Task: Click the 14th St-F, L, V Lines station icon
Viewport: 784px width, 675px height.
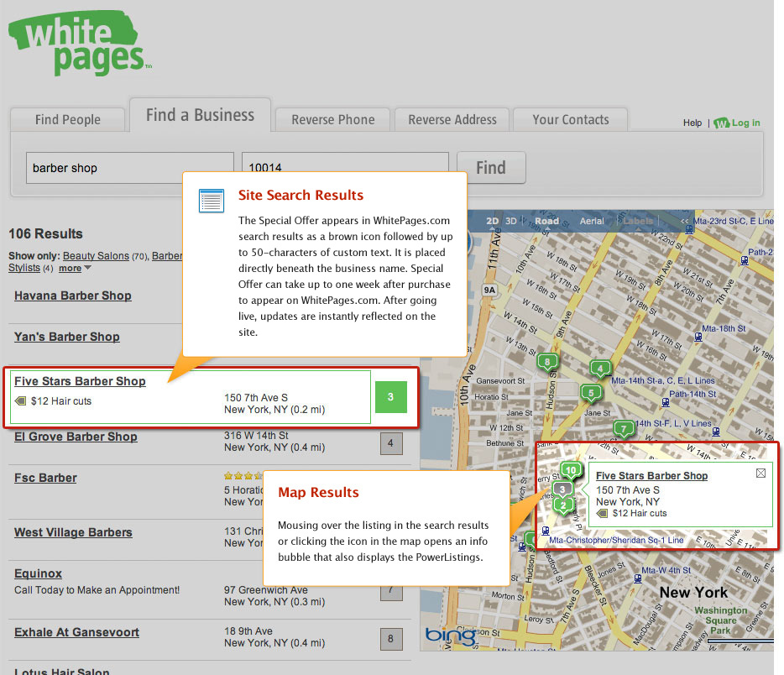Action: (x=716, y=432)
